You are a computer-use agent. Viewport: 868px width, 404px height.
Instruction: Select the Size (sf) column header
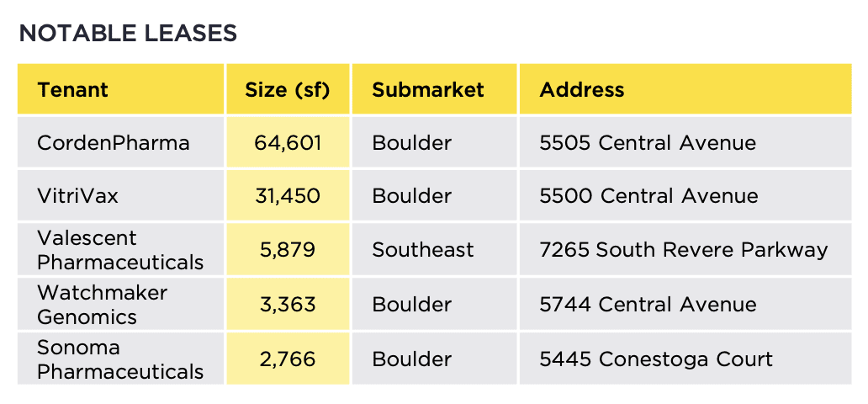coord(287,90)
